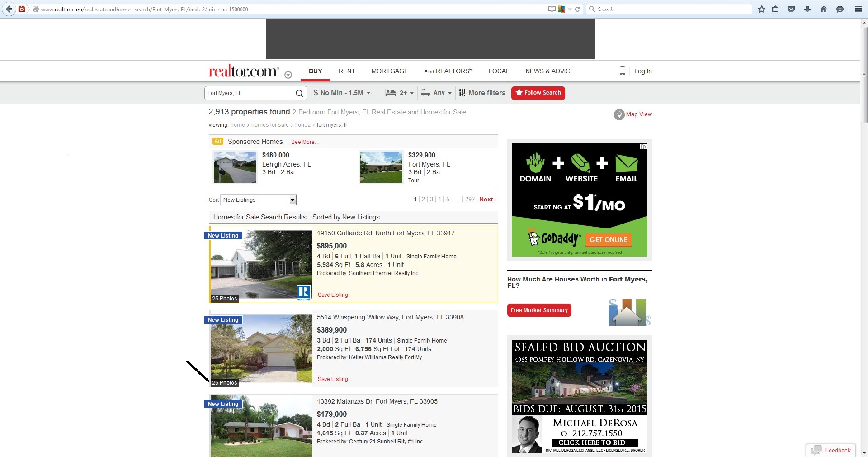The height and width of the screenshot is (457, 868).
Task: Click the Log In link
Action: pyautogui.click(x=643, y=71)
